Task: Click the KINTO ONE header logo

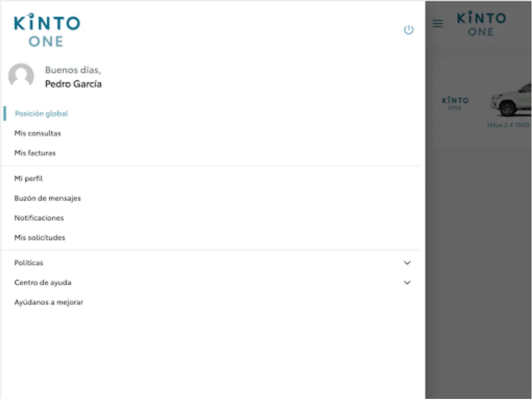Action: [481, 24]
